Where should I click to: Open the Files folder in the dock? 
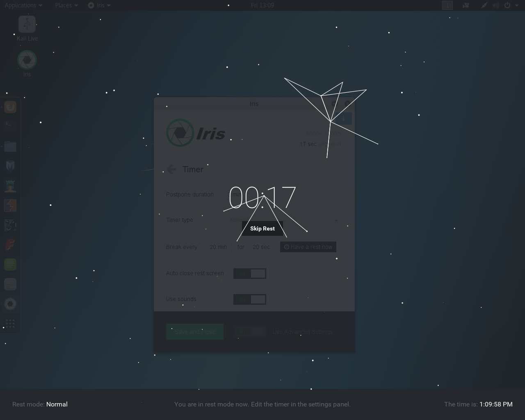tap(10, 146)
